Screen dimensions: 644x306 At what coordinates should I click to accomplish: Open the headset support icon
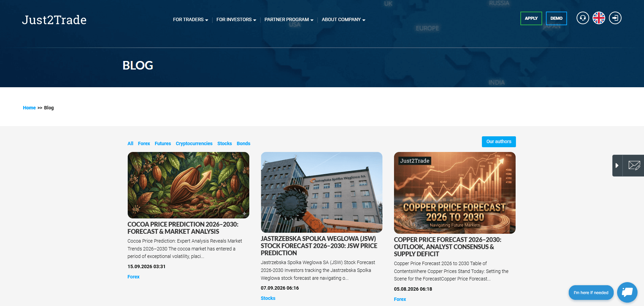(x=583, y=18)
